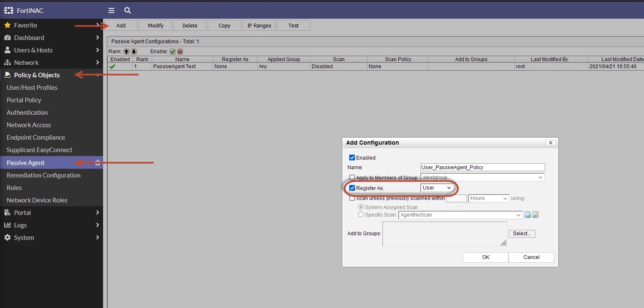
Task: Click the Select... groups button
Action: tap(522, 234)
